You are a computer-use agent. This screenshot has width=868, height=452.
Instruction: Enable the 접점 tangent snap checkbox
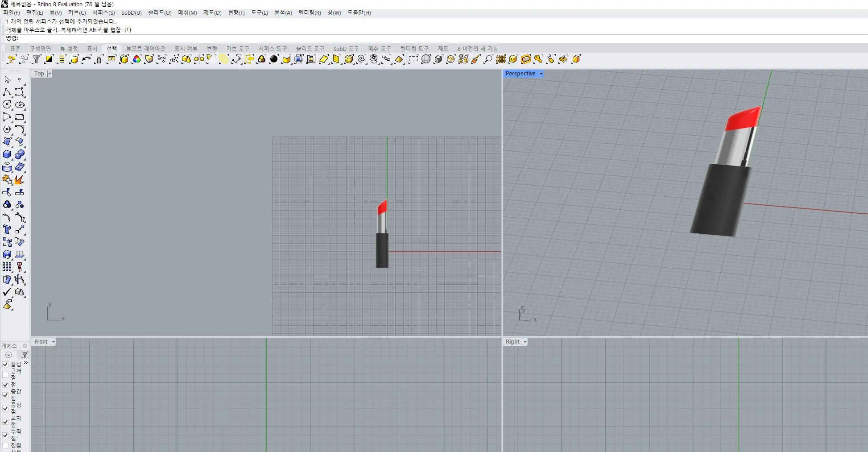point(5,445)
